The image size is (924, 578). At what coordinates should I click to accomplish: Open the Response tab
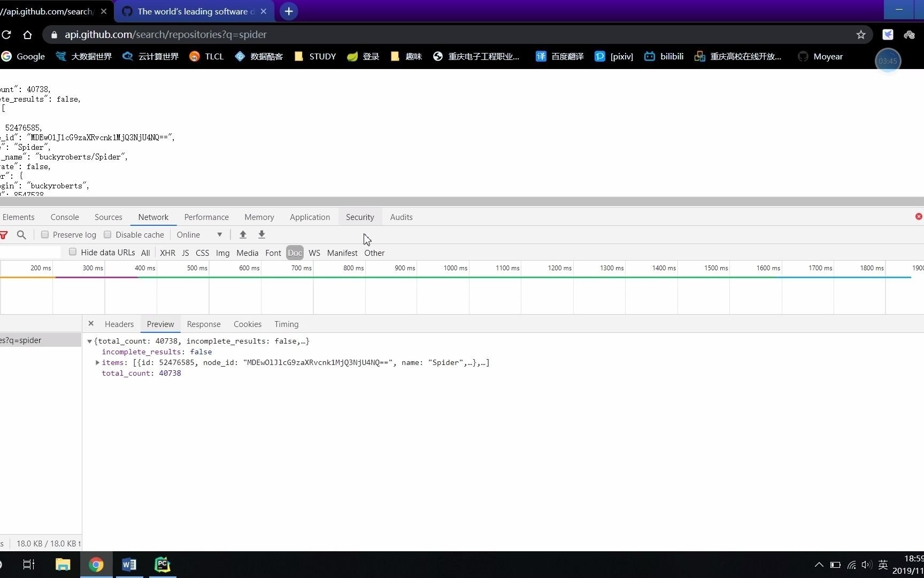click(x=203, y=324)
